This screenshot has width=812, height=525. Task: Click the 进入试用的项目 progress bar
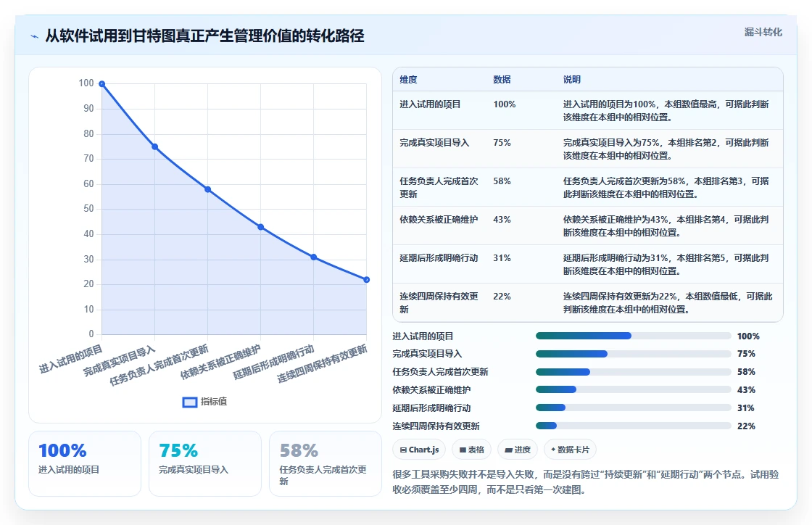(x=634, y=336)
